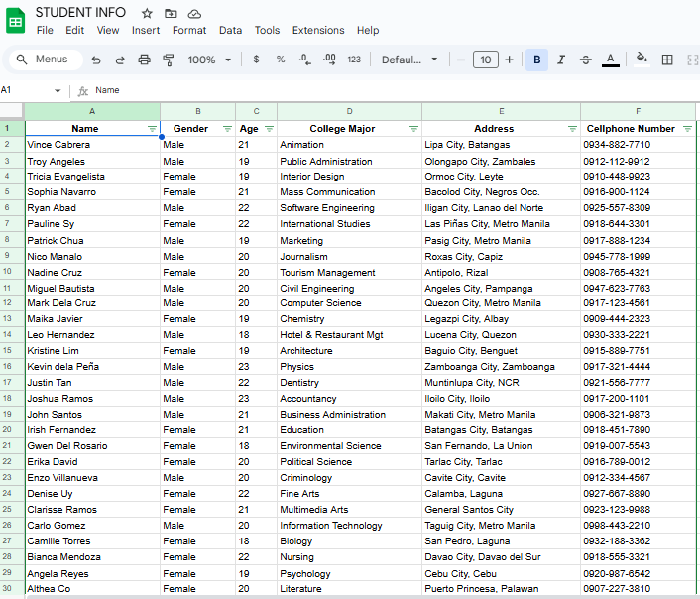Decrease decimal places
Viewport: 700px width, 599px height.
pos(304,59)
